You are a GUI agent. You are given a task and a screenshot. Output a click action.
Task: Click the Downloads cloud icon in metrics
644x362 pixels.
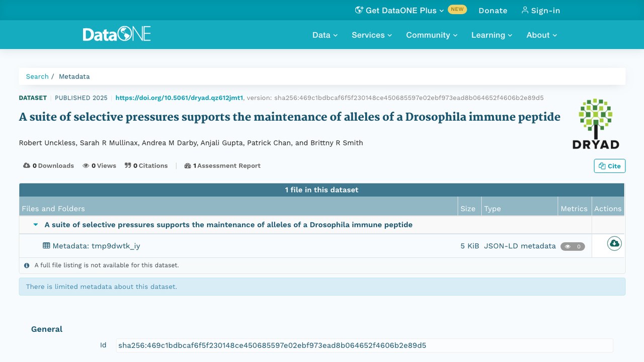(x=27, y=165)
